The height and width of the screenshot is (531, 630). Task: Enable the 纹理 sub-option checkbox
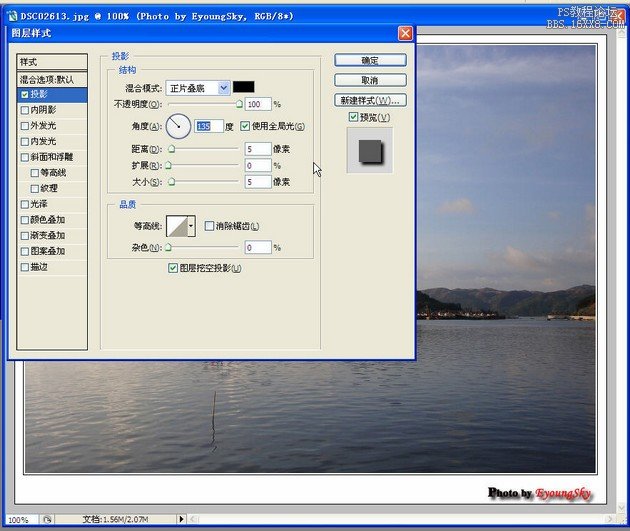tap(35, 188)
